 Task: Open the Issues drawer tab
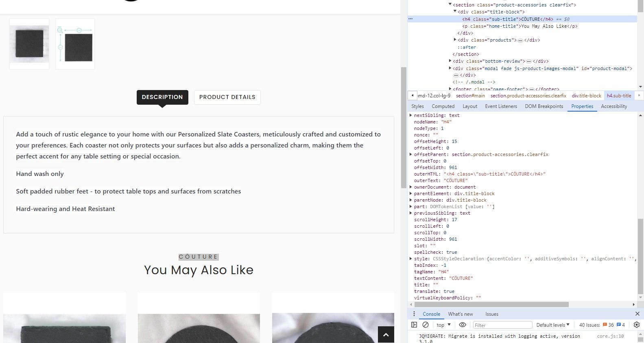[491, 314]
